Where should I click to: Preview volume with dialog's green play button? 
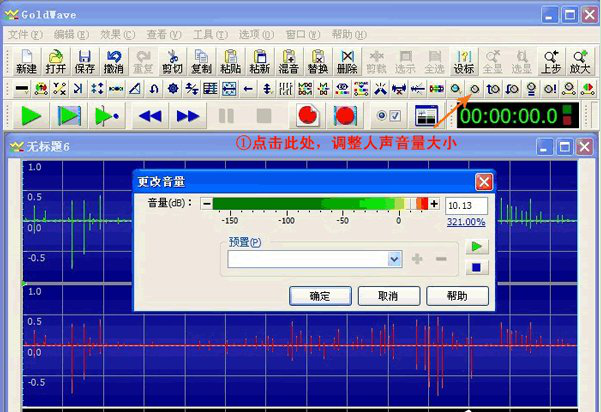[x=477, y=246]
